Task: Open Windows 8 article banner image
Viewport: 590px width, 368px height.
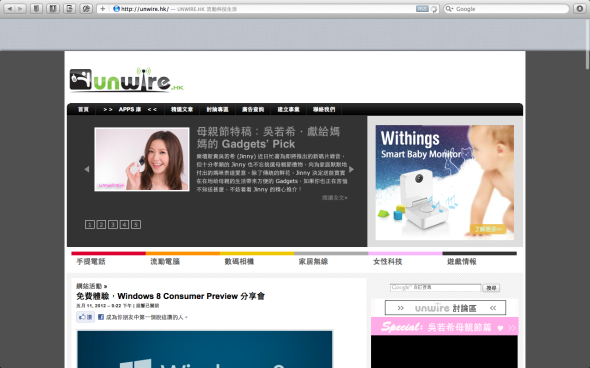Action: 205,349
